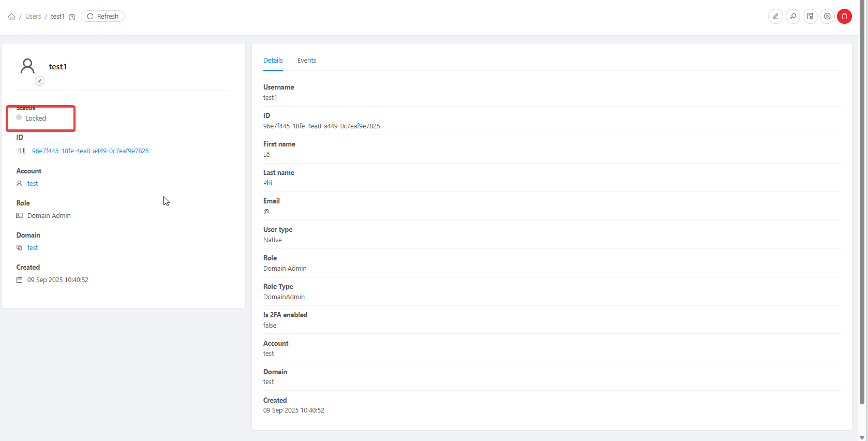Click the generate keys document-shield icon
Image resolution: width=868 pixels, height=441 pixels.
(810, 17)
